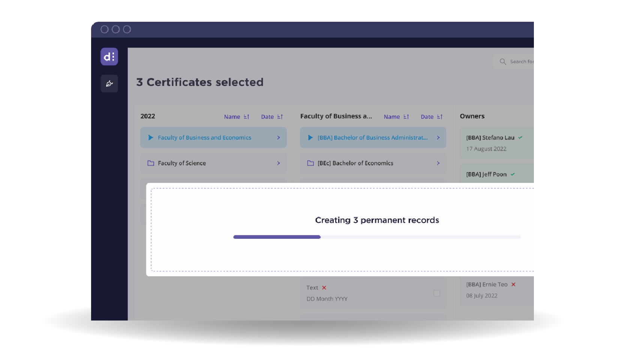Click the search magnifier icon
Image resolution: width=625 pixels, height=364 pixels.
[503, 61]
